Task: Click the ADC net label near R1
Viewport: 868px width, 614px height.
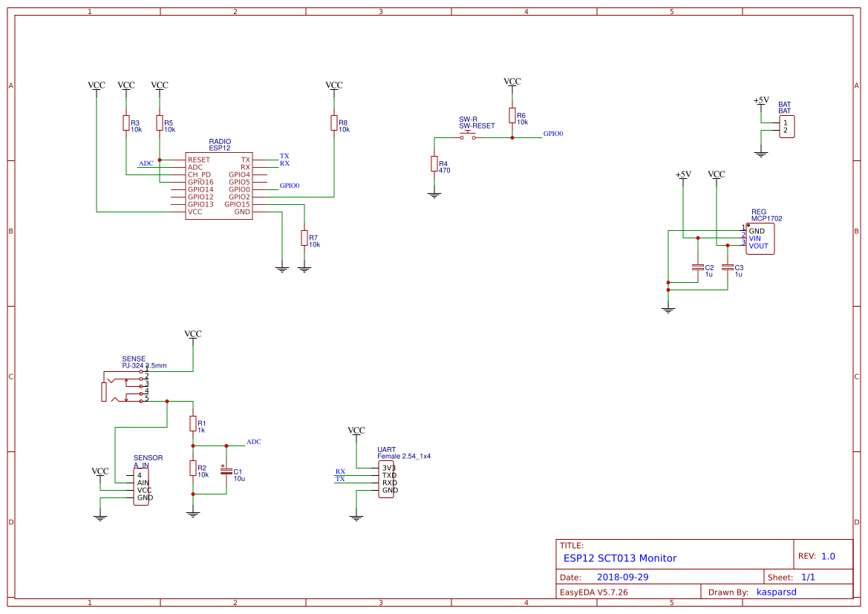Action: (254, 442)
